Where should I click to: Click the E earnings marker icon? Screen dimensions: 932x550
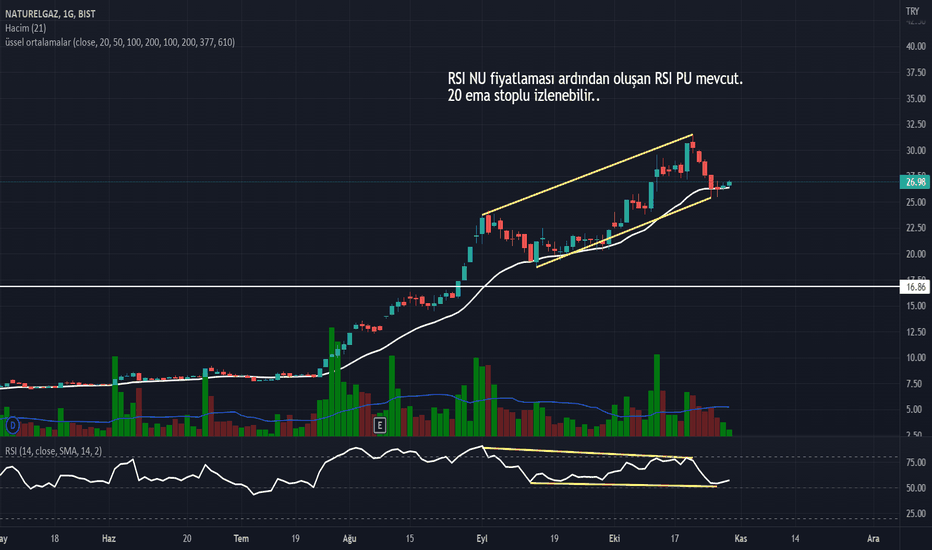click(379, 425)
